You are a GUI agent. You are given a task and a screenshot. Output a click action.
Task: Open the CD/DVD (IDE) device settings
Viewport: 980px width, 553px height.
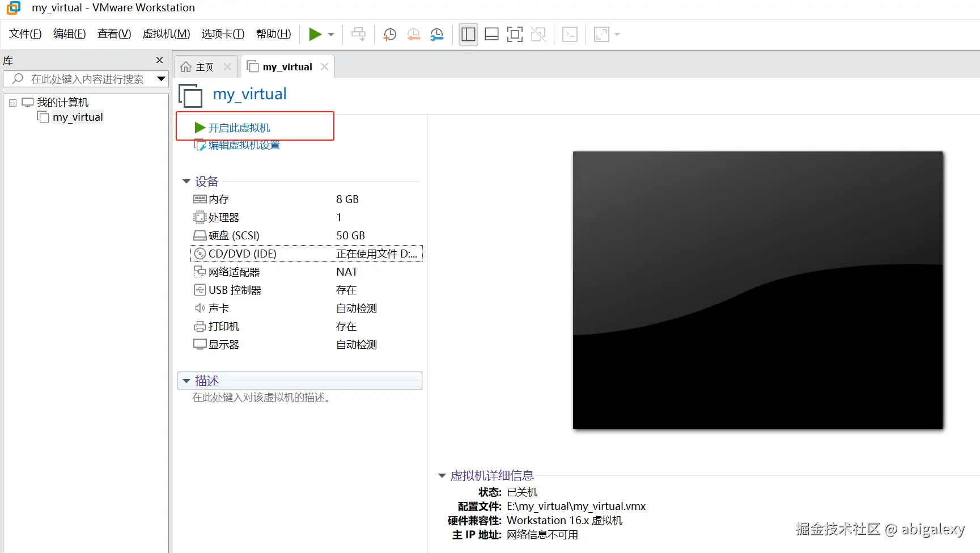(x=242, y=254)
